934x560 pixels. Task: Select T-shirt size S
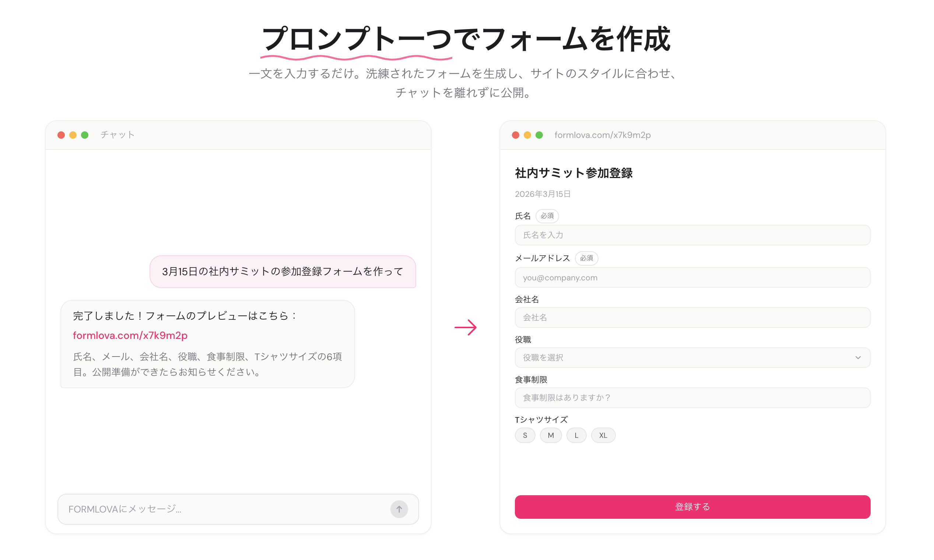point(524,435)
